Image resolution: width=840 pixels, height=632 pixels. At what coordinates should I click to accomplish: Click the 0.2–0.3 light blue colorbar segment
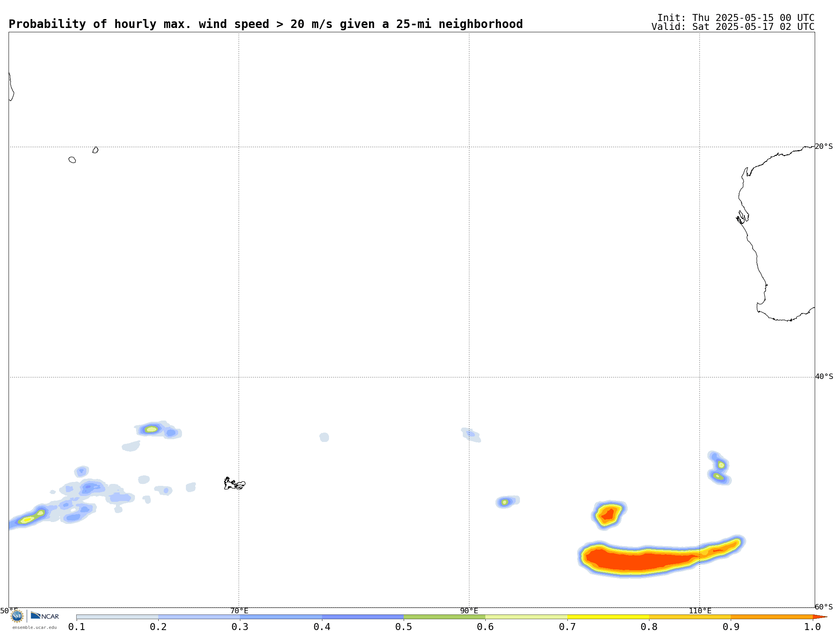(x=199, y=617)
